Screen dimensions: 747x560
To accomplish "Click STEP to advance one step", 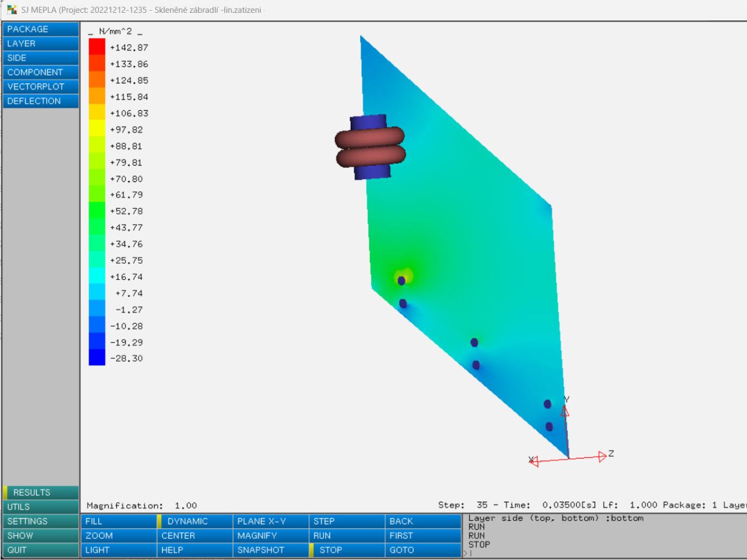I will (x=347, y=521).
